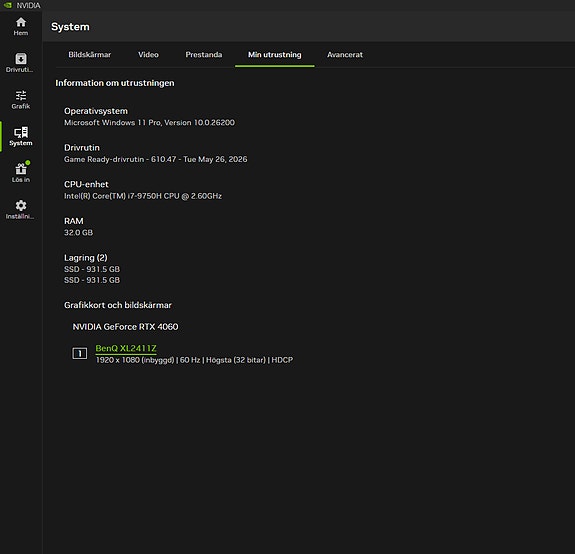The height and width of the screenshot is (554, 575).
Task: Switch to the Video tab
Action: click(x=148, y=55)
